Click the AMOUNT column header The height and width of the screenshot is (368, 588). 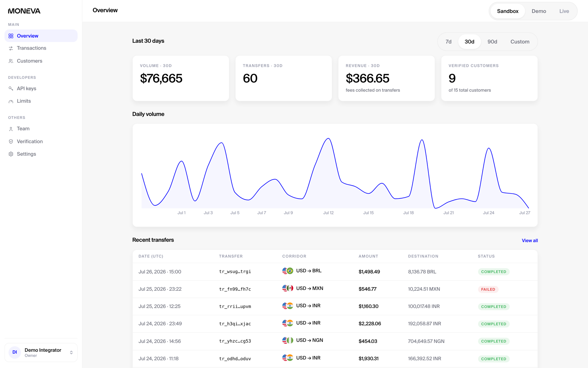(368, 256)
